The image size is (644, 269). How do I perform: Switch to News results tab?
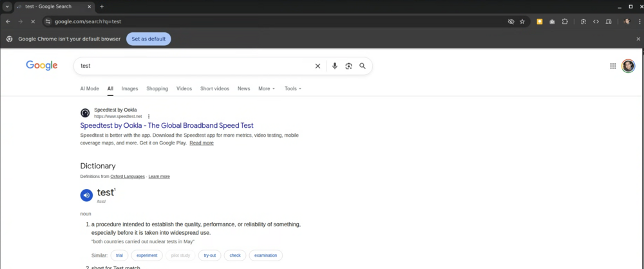coord(243,88)
